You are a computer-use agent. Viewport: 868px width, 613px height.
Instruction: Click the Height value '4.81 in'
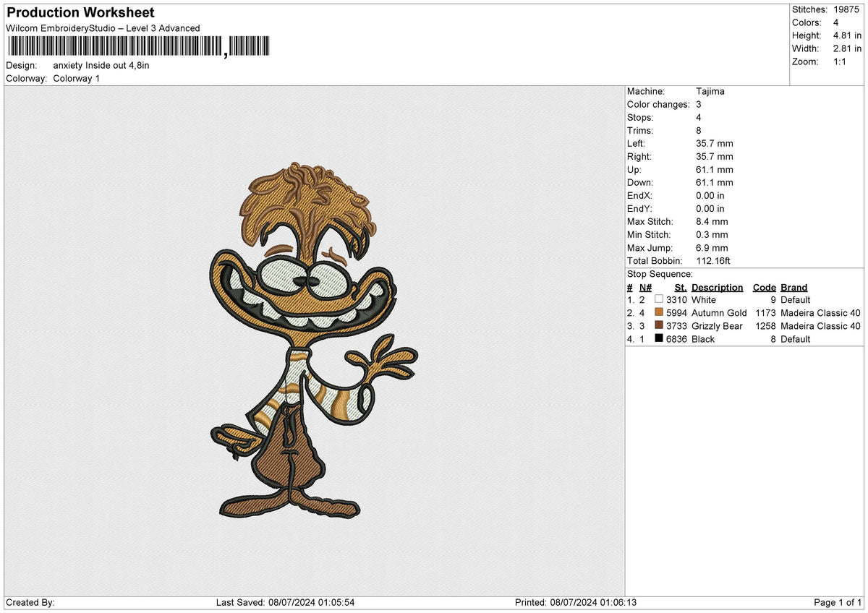846,35
